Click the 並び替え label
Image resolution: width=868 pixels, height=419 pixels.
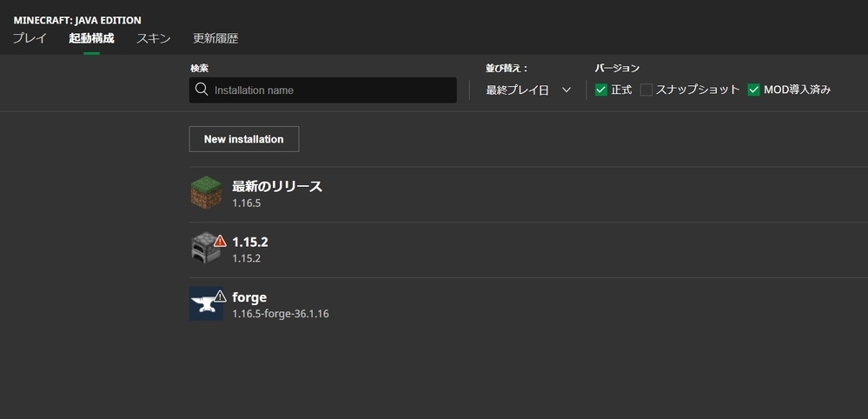507,68
